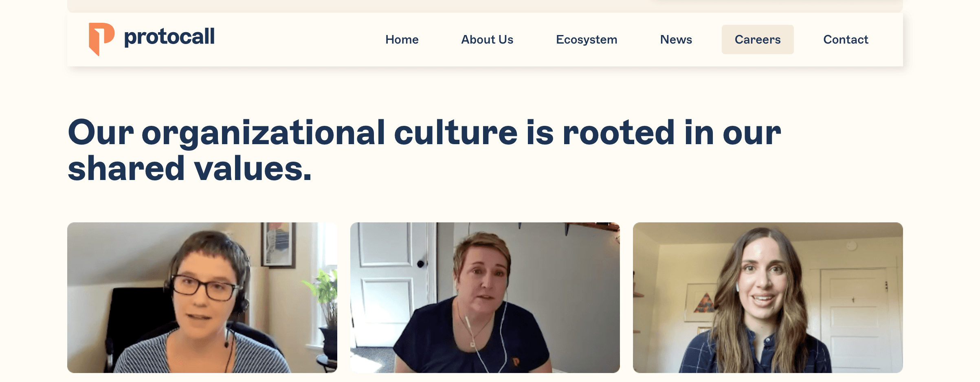Open the Contact page link

click(846, 40)
